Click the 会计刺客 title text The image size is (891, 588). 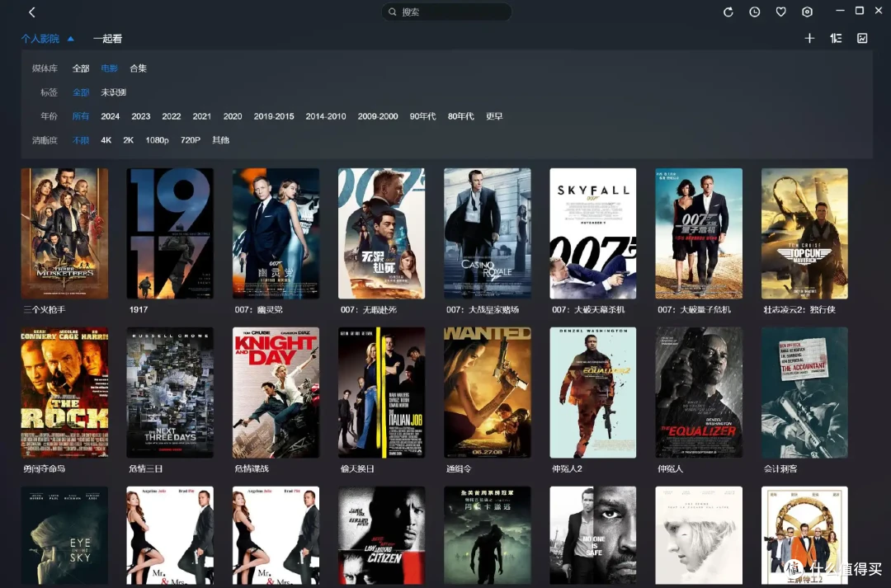click(x=780, y=468)
